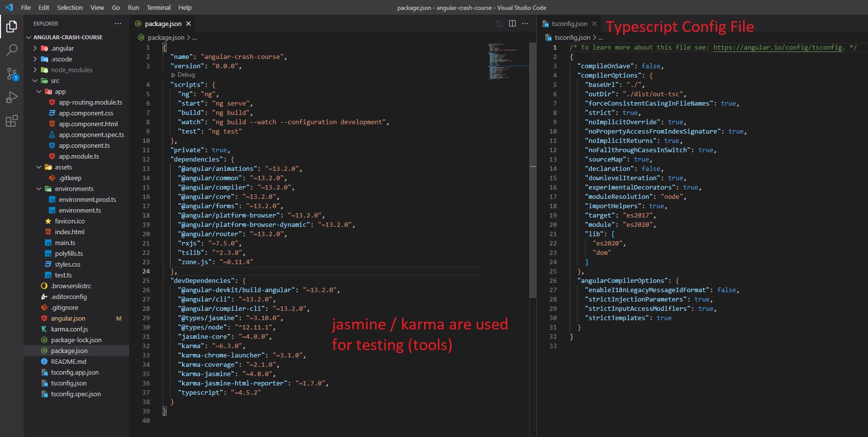
Task: Close the tsconfig.json tab
Action: point(594,24)
